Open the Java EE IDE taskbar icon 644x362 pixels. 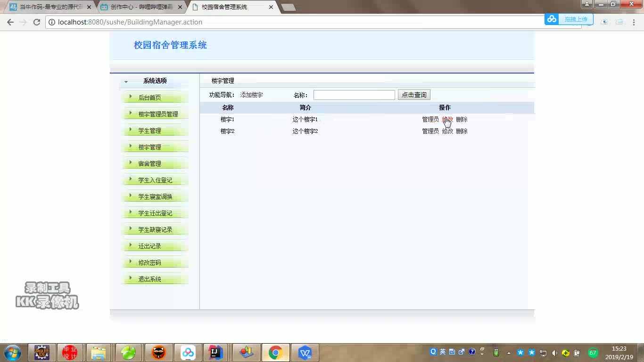[x=42, y=352]
